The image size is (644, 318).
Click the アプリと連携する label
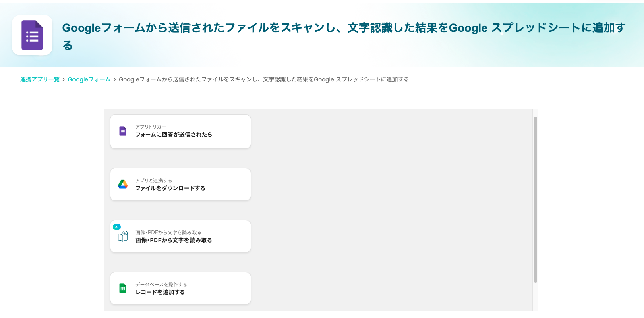pyautogui.click(x=153, y=180)
